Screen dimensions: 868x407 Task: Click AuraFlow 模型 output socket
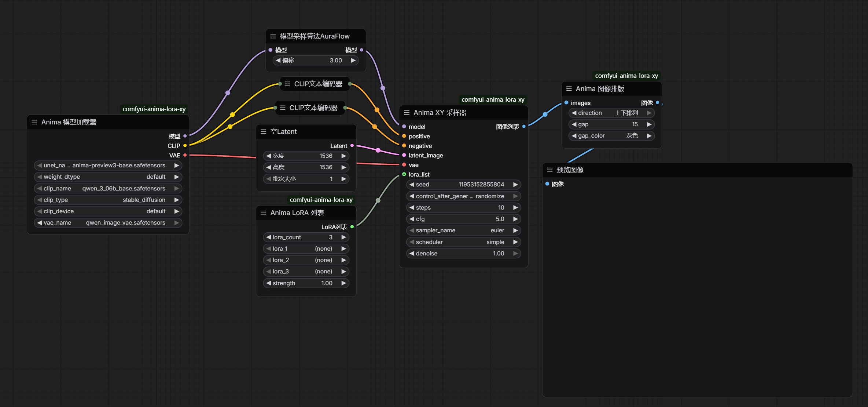pyautogui.click(x=362, y=50)
